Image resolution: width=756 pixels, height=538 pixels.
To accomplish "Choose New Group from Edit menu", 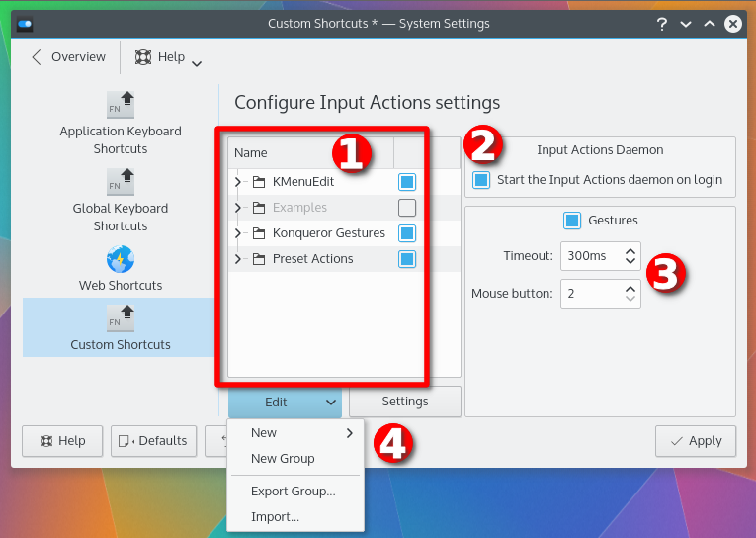I will pyautogui.click(x=283, y=459).
